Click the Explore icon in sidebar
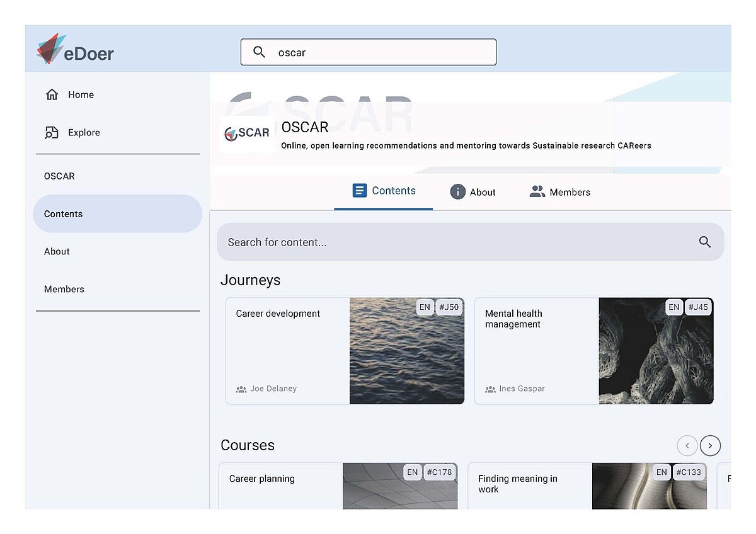Screen dimensions: 756x534 pos(52,132)
